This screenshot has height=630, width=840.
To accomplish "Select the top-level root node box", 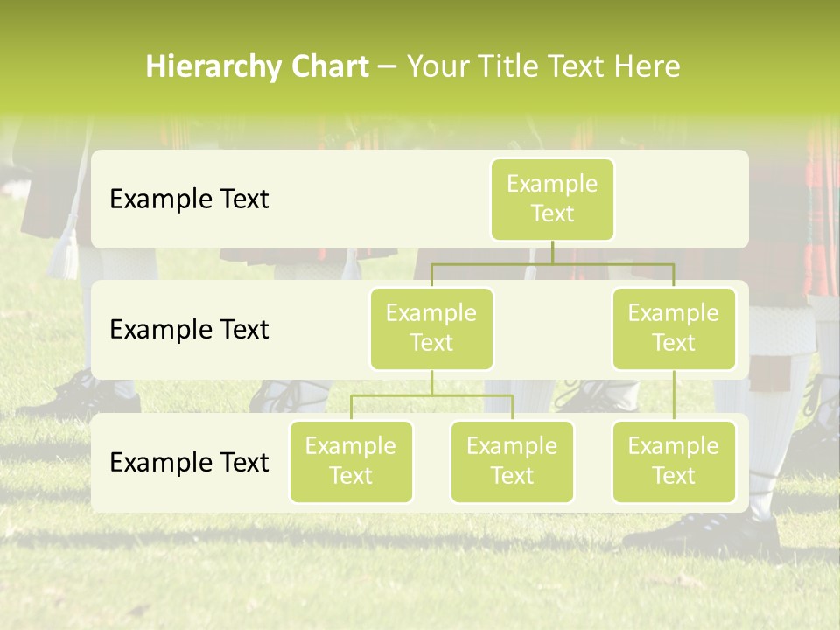I will (x=552, y=199).
